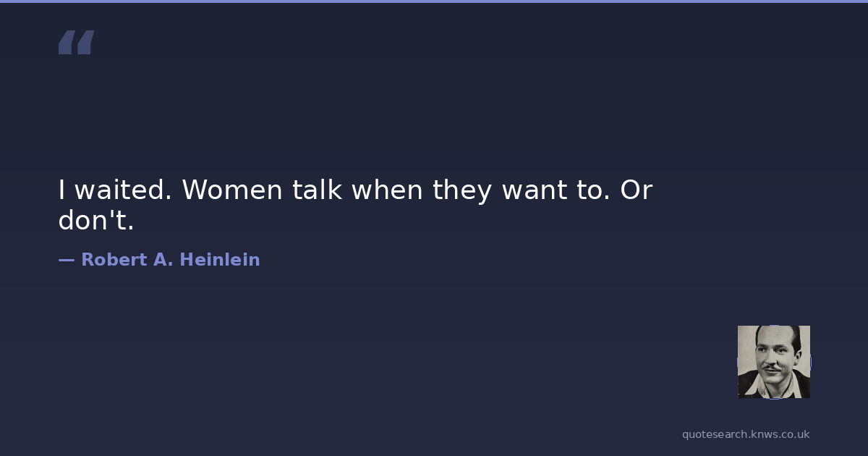868x456 pixels.
Task: Click the purple accent bar at the top
Action: pos(434,1)
